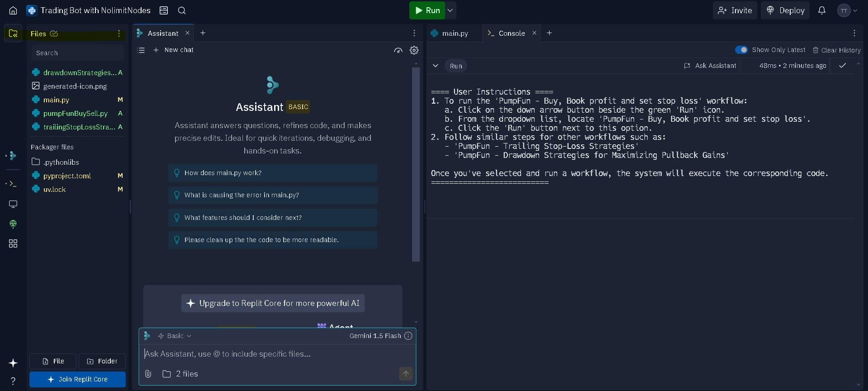Image resolution: width=868 pixels, height=391 pixels.
Task: Add new tab beside Assistant
Action: point(203,33)
